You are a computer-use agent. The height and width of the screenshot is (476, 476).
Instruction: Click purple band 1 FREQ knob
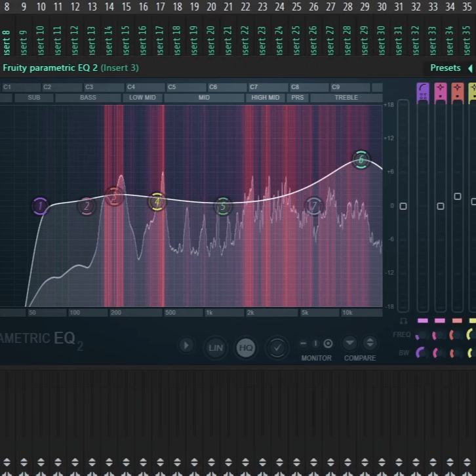tap(422, 335)
